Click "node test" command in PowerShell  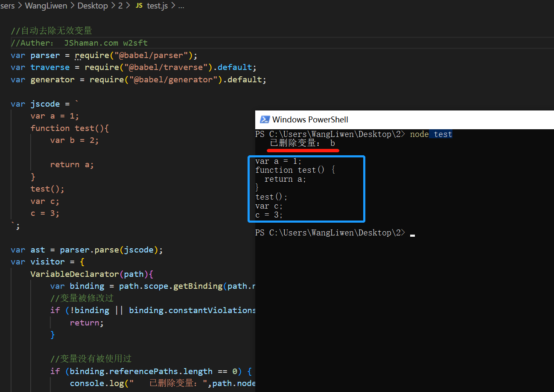[430, 134]
